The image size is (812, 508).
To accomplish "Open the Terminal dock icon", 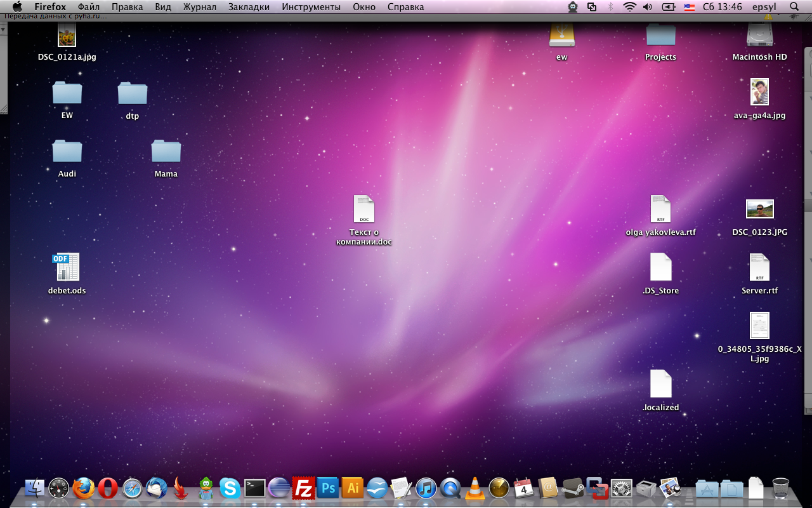I will (254, 488).
